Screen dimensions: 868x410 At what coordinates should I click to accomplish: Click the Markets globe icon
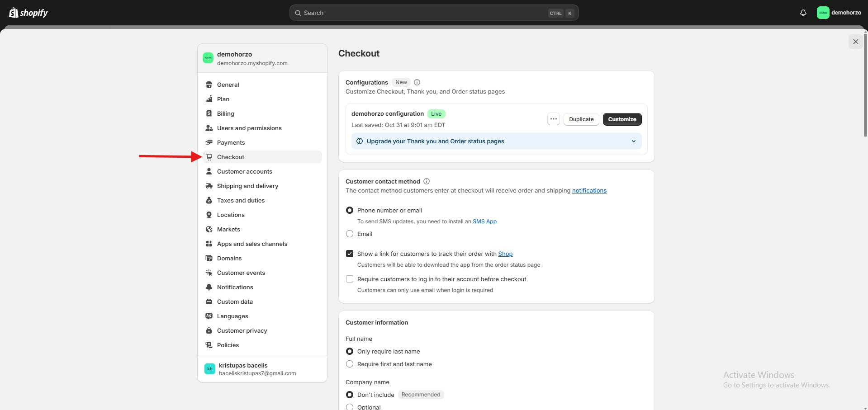point(209,229)
